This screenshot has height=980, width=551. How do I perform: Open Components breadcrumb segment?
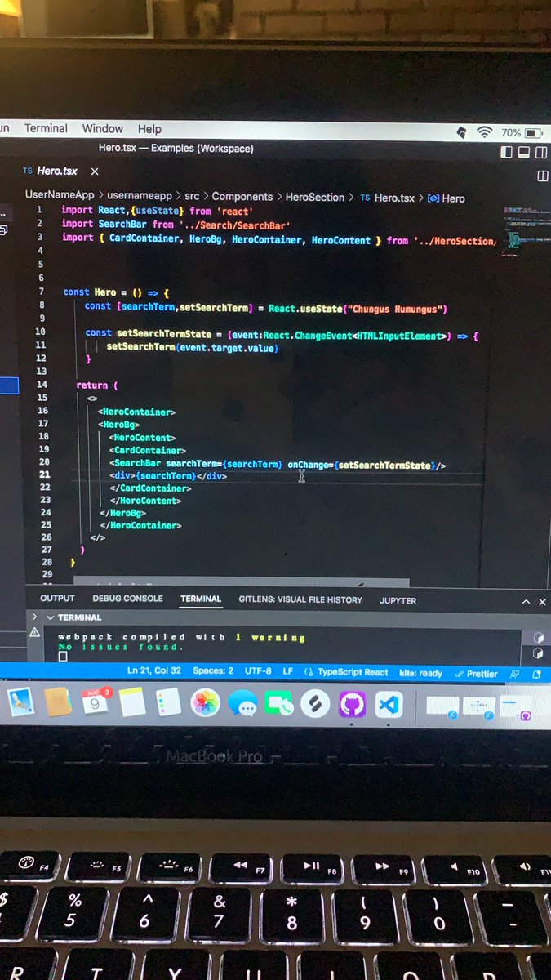coord(242,197)
